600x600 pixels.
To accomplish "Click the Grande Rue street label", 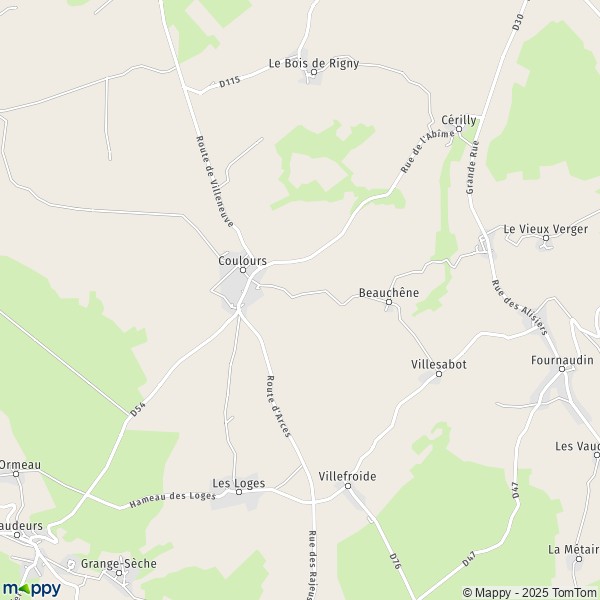I will point(473,167).
